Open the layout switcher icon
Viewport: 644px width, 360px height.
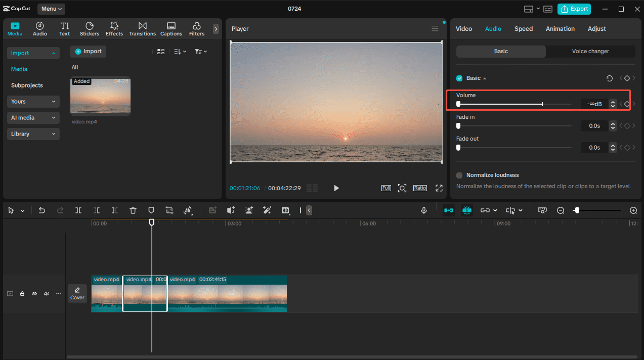(x=529, y=9)
